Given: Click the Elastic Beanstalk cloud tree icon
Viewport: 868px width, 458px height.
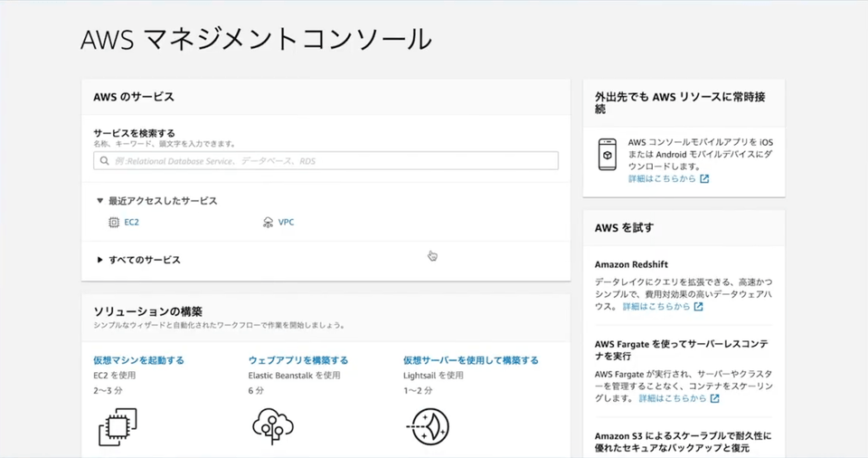Looking at the screenshot, I should pyautogui.click(x=273, y=426).
